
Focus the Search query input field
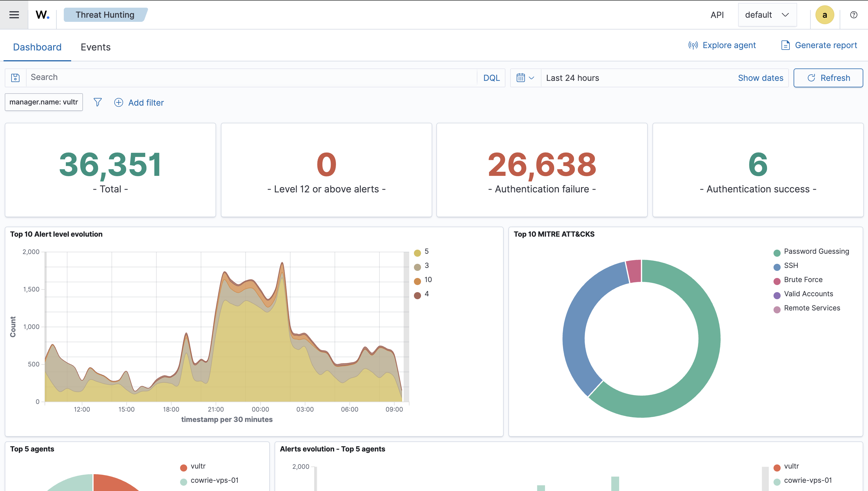click(x=251, y=78)
